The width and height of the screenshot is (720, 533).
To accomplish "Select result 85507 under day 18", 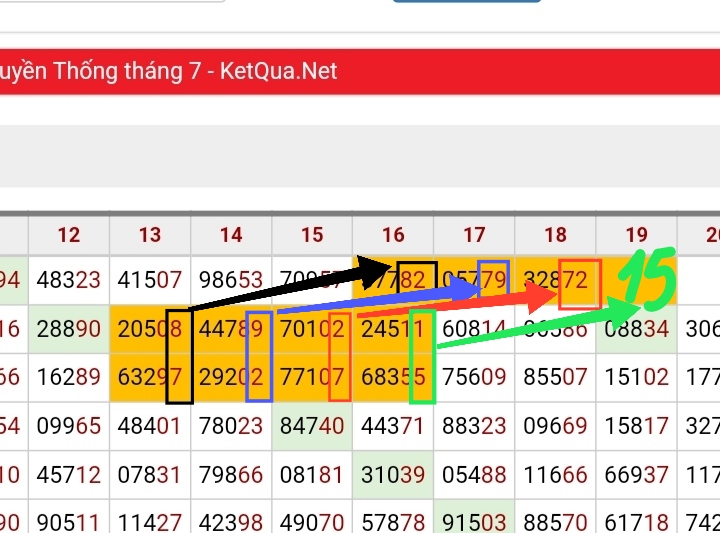I will 556,377.
